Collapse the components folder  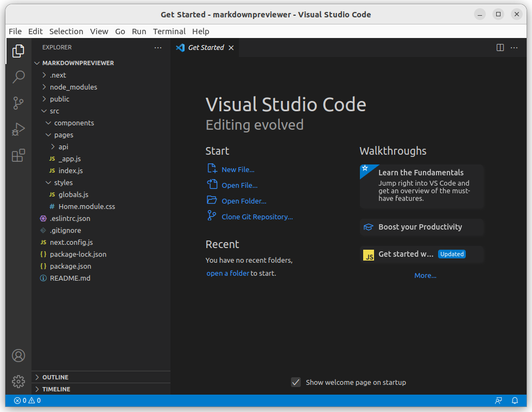pos(48,123)
